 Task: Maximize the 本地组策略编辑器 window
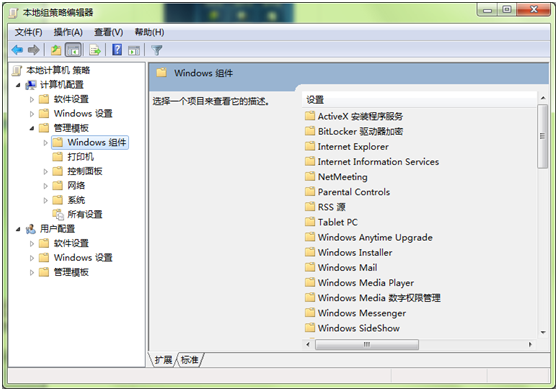[x=507, y=10]
